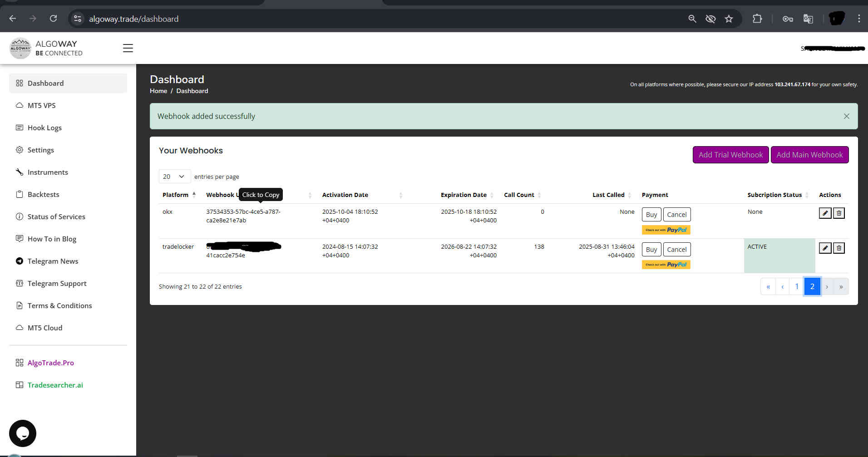
Task: Reload the page in the browser
Action: coord(53,19)
